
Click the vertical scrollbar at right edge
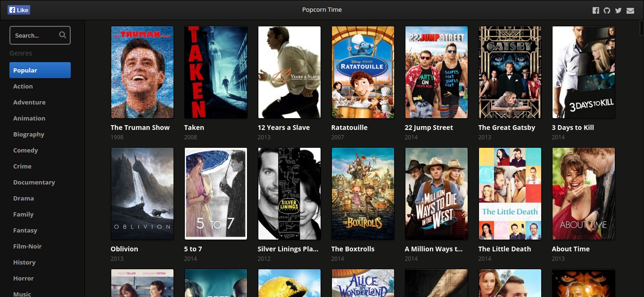coord(641,28)
